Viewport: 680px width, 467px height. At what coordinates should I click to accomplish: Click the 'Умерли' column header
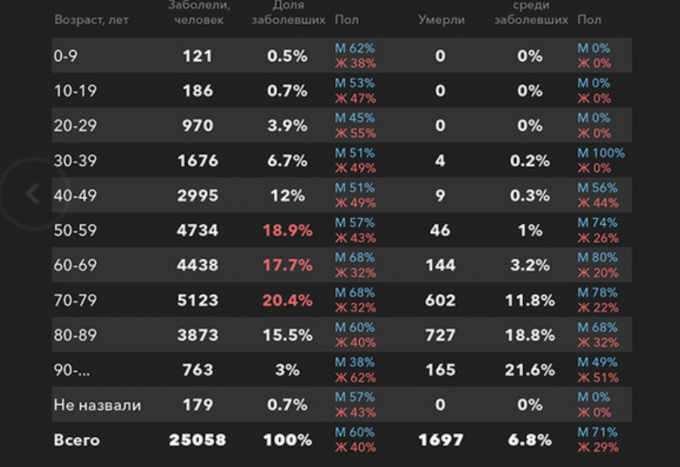click(x=439, y=19)
